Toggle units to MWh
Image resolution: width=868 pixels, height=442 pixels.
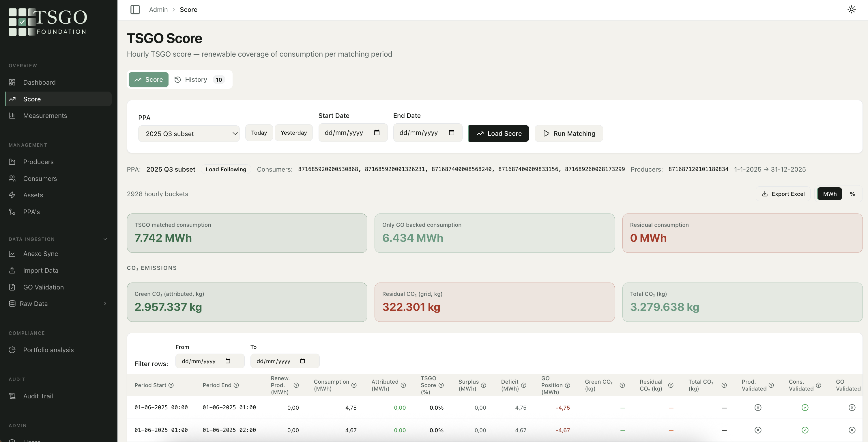click(830, 194)
